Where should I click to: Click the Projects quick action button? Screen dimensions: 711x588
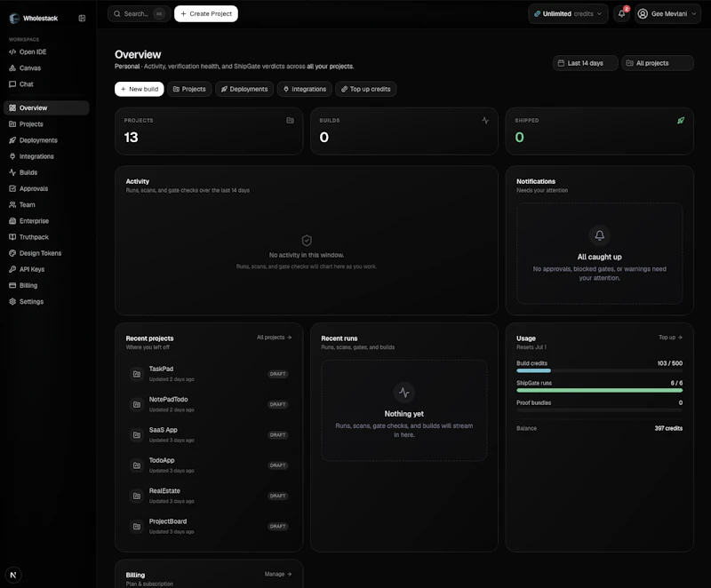[189, 89]
